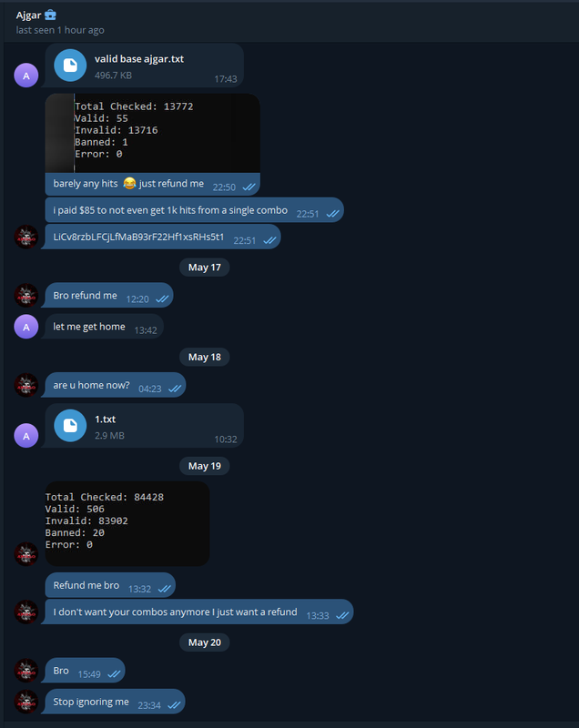This screenshot has height=728, width=579.
Task: Click the purple A avatar beside 'let me get home'
Action: (26, 327)
